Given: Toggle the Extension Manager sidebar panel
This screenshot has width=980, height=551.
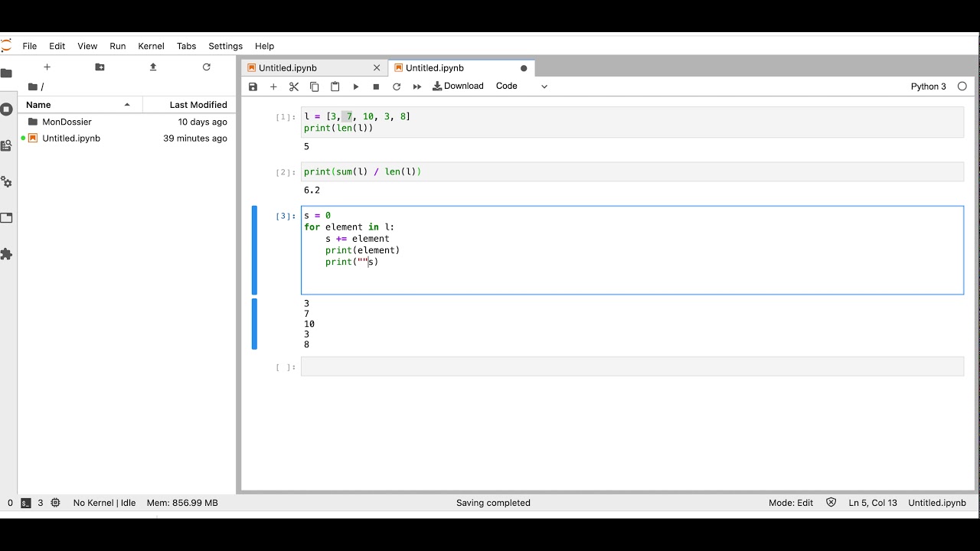Looking at the screenshot, I should pos(8,254).
